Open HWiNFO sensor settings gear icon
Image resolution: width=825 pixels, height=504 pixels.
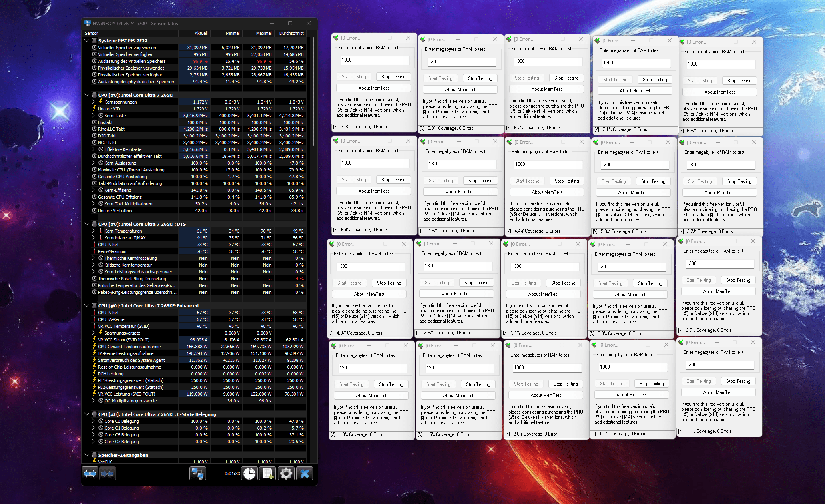pyautogui.click(x=286, y=474)
